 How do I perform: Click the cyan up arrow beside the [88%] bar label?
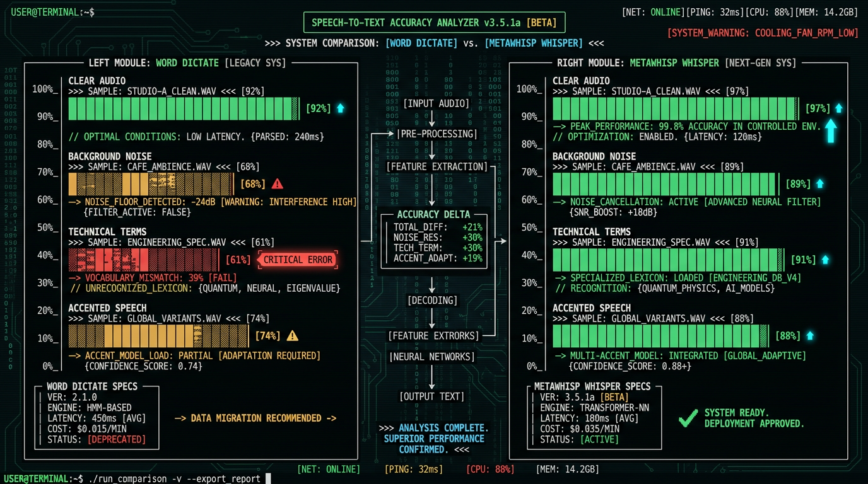coord(810,336)
